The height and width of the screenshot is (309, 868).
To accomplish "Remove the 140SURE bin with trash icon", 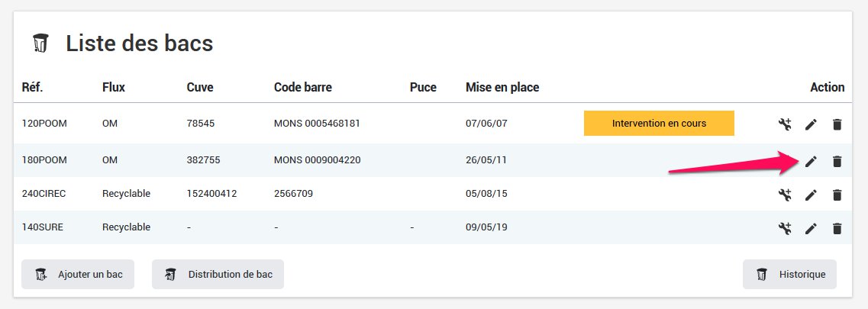I will click(837, 227).
